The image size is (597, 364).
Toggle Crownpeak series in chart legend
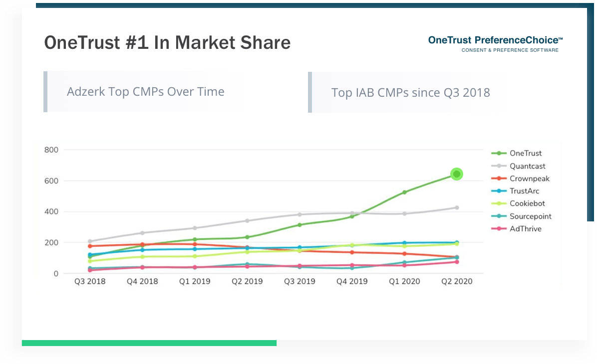click(521, 179)
